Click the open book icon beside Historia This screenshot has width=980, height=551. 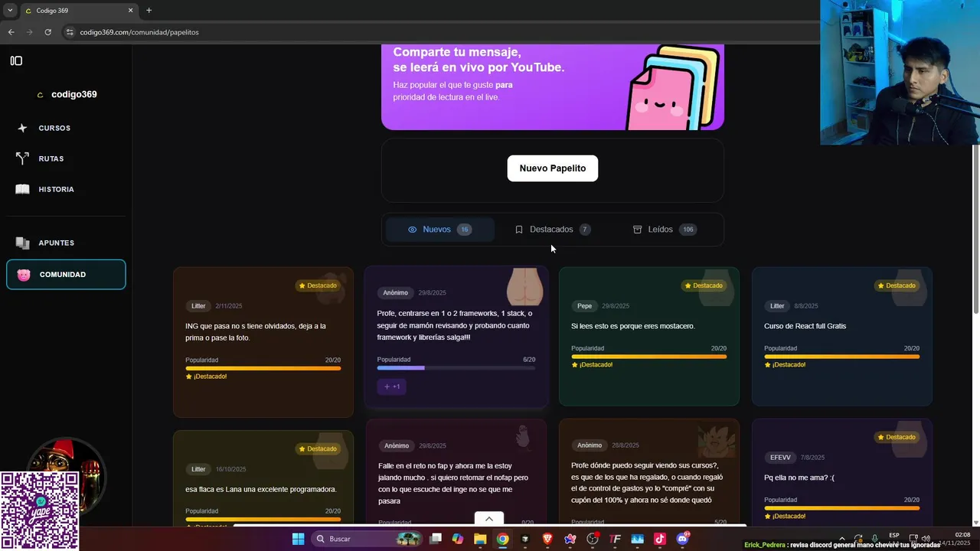coord(22,189)
